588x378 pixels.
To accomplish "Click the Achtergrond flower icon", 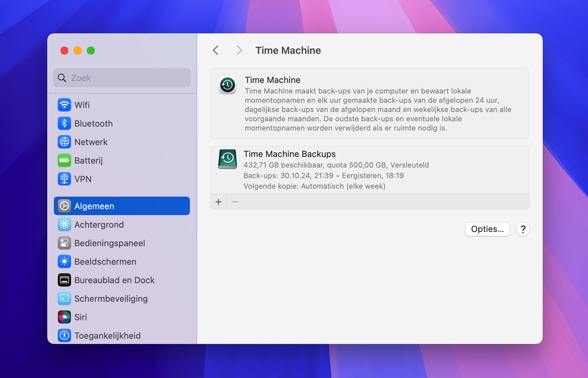I will coord(64,225).
